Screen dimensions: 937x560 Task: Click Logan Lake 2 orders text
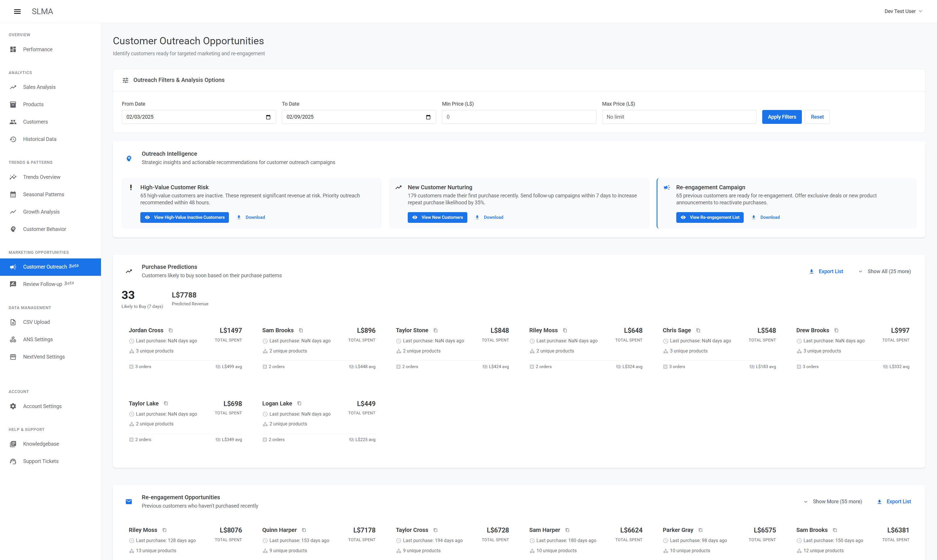pyautogui.click(x=276, y=440)
